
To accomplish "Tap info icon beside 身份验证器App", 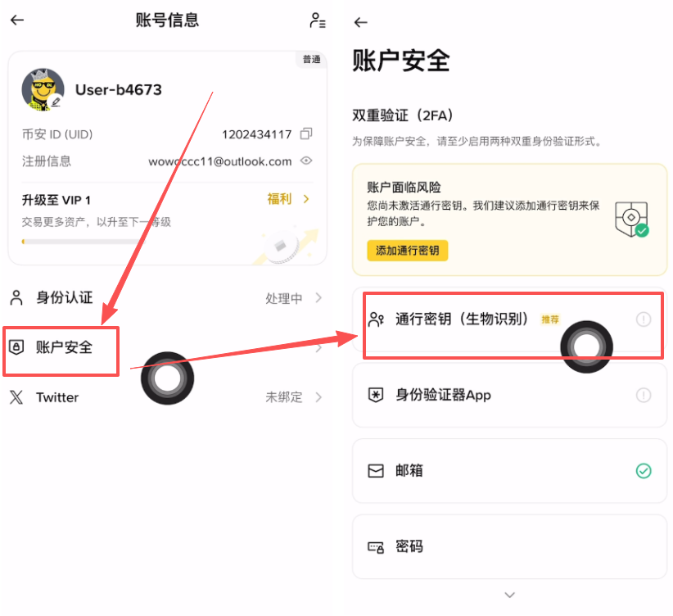I will pyautogui.click(x=644, y=395).
